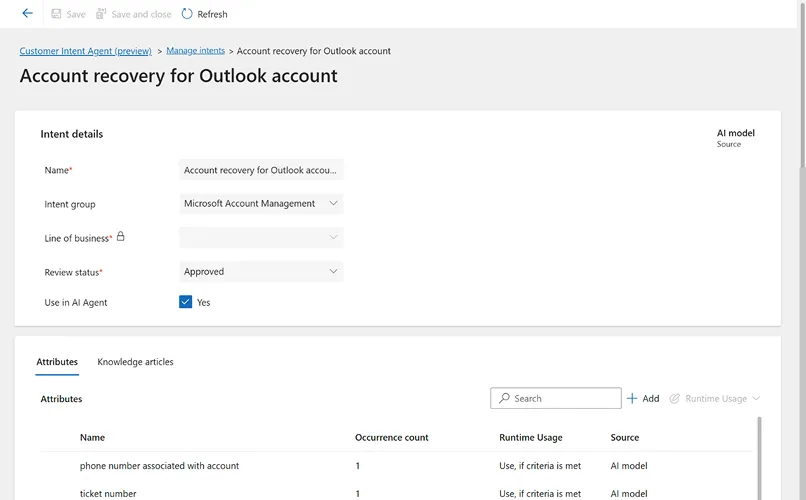This screenshot has height=500, width=806.
Task: Click the Save disk icon
Action: point(56,14)
